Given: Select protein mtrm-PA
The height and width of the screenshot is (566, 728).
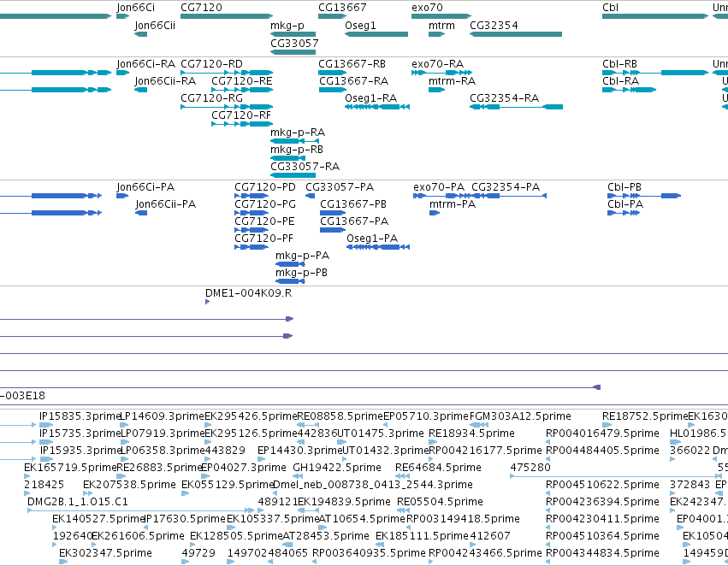Looking at the screenshot, I should pyautogui.click(x=453, y=204).
